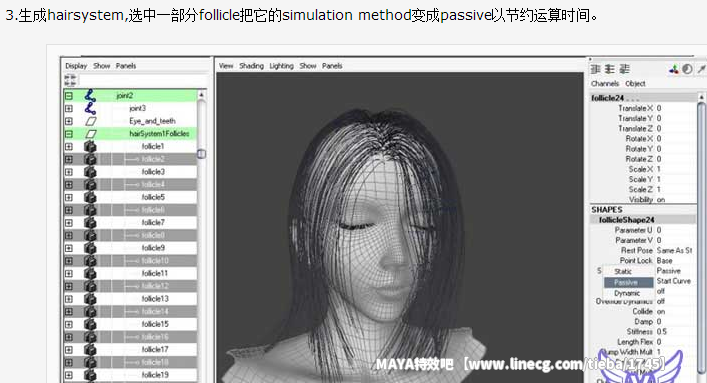Collapse the hairSystem1Follicles group

69,134
